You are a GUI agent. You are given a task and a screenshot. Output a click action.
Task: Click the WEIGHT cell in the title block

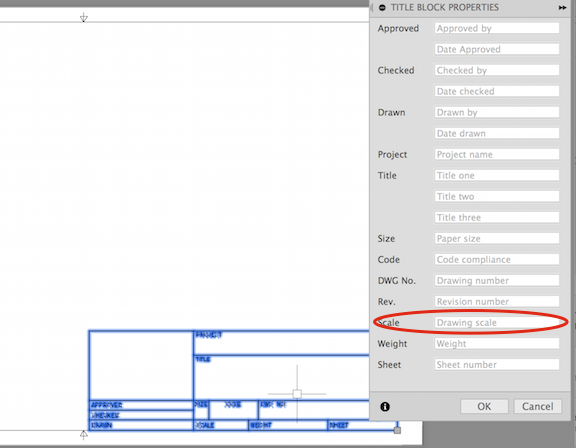click(x=288, y=425)
